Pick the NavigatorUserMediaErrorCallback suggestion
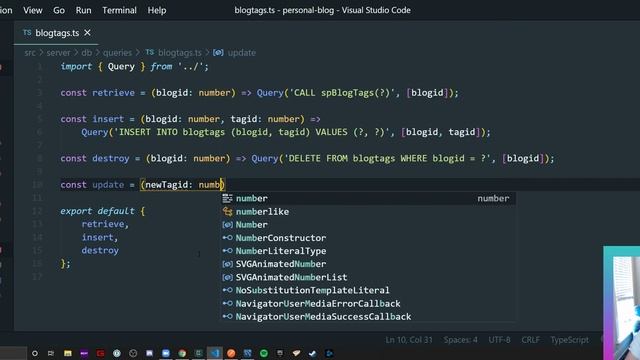Image resolution: width=640 pixels, height=360 pixels. [x=368, y=303]
